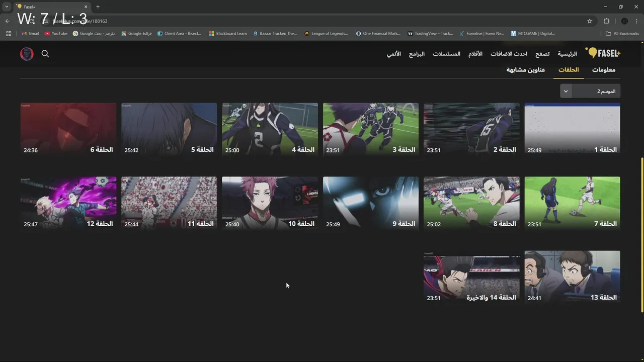Viewport: 644px width, 362px height.
Task: Switch to the معلومات tab
Action: tap(604, 70)
